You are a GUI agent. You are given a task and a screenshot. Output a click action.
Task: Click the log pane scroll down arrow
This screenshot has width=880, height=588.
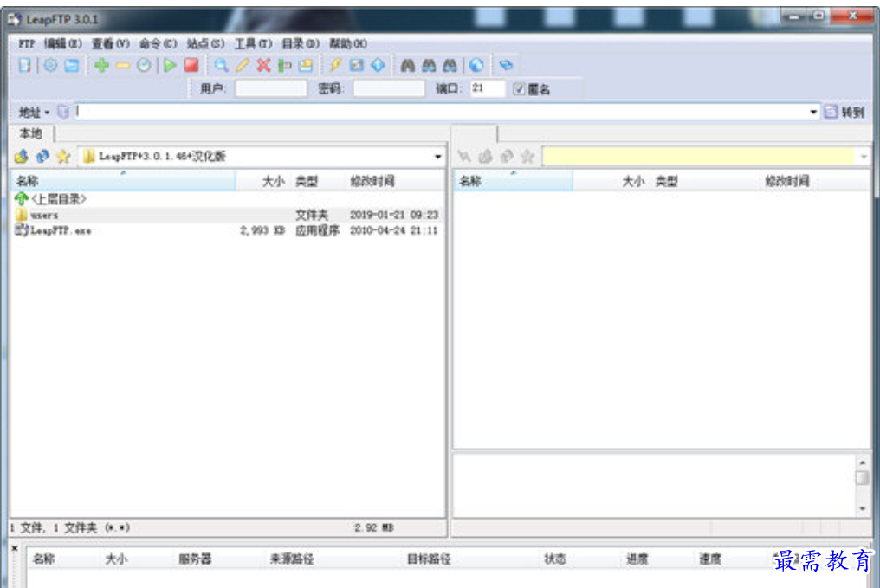pos(863,509)
